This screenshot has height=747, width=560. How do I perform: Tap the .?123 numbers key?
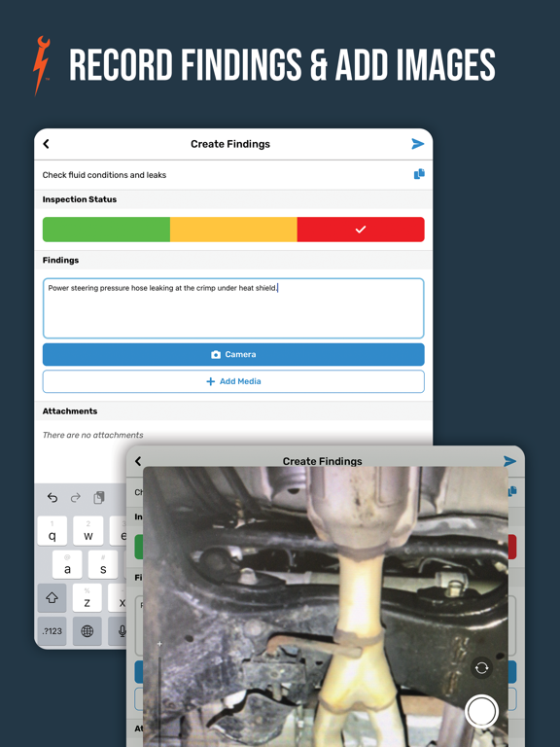coord(52,631)
